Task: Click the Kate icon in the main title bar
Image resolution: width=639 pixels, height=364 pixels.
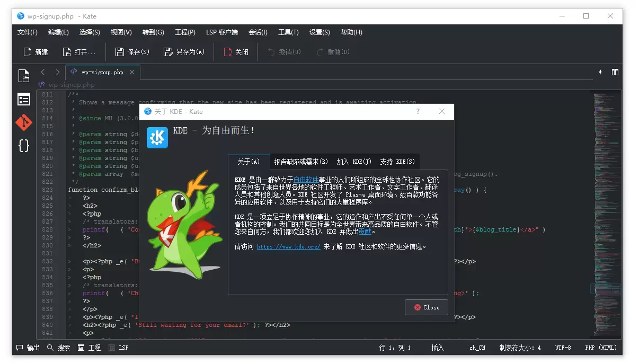Action: click(x=21, y=16)
